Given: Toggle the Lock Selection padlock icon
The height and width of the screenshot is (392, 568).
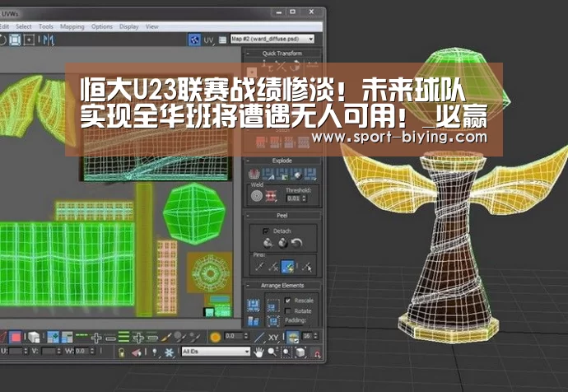Looking at the screenshot, I should pos(121,352).
